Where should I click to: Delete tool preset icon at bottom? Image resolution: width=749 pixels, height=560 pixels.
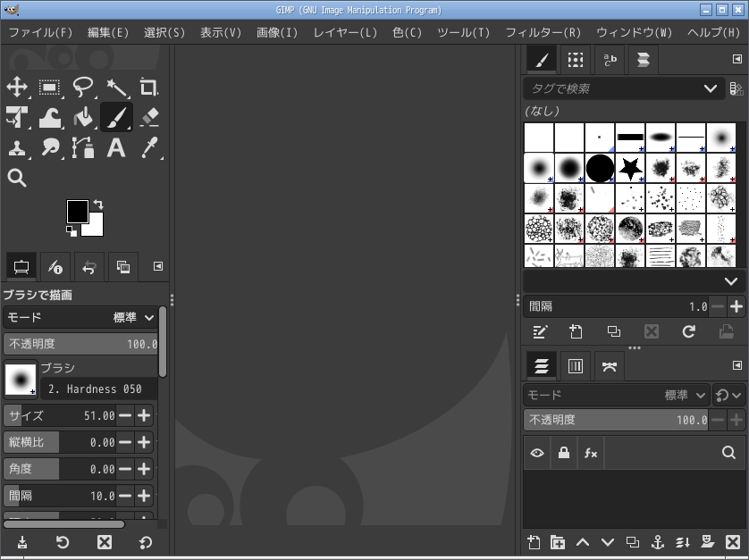pyautogui.click(x=105, y=542)
